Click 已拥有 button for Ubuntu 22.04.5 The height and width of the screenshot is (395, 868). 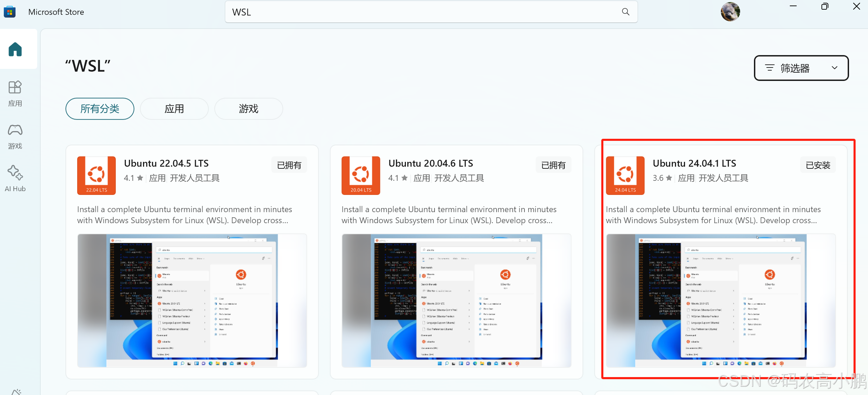(x=289, y=165)
